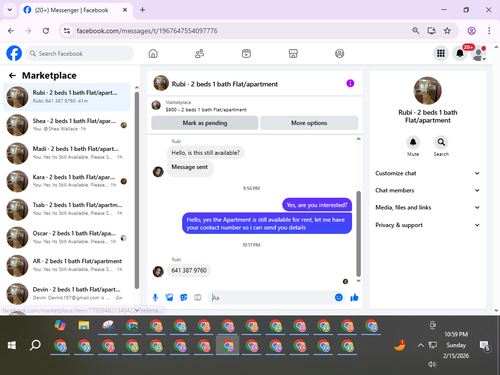
Task: Show hidden system tray icons
Action: click(421, 345)
